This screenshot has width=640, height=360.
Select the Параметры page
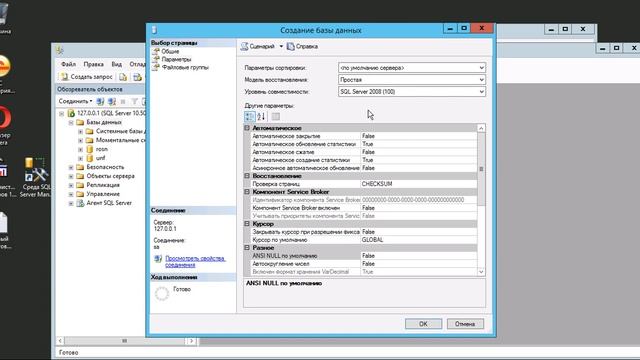pyautogui.click(x=176, y=59)
